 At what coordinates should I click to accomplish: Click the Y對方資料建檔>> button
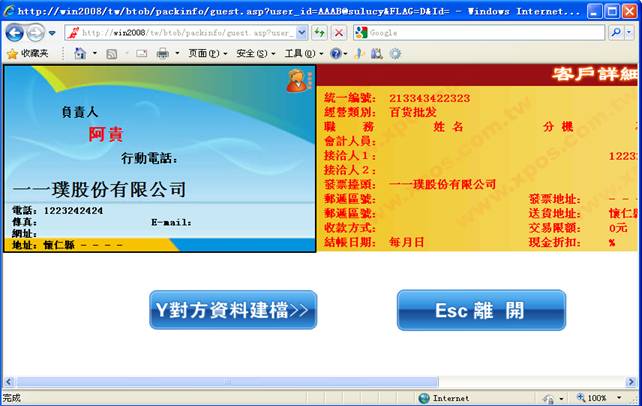click(233, 310)
